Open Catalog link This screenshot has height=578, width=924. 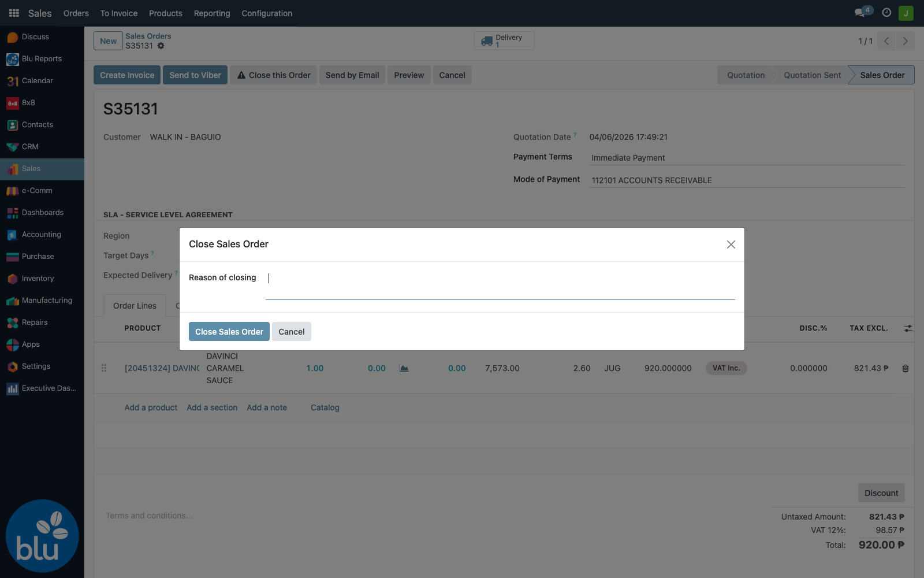pyautogui.click(x=325, y=407)
